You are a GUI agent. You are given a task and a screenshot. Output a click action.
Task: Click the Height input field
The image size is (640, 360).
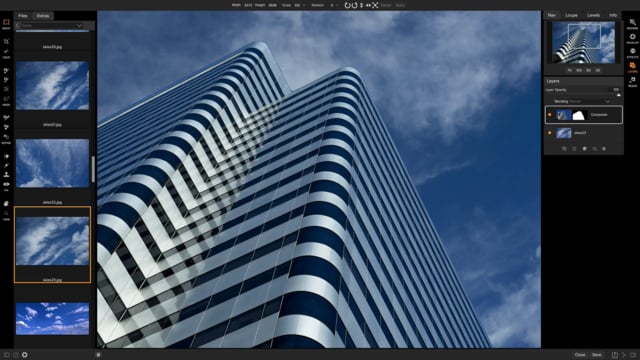(273, 5)
